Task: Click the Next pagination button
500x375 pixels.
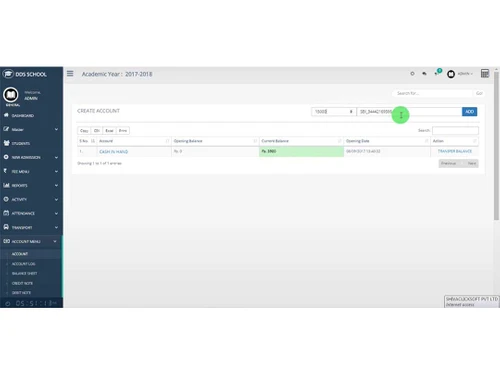Action: 472,163
